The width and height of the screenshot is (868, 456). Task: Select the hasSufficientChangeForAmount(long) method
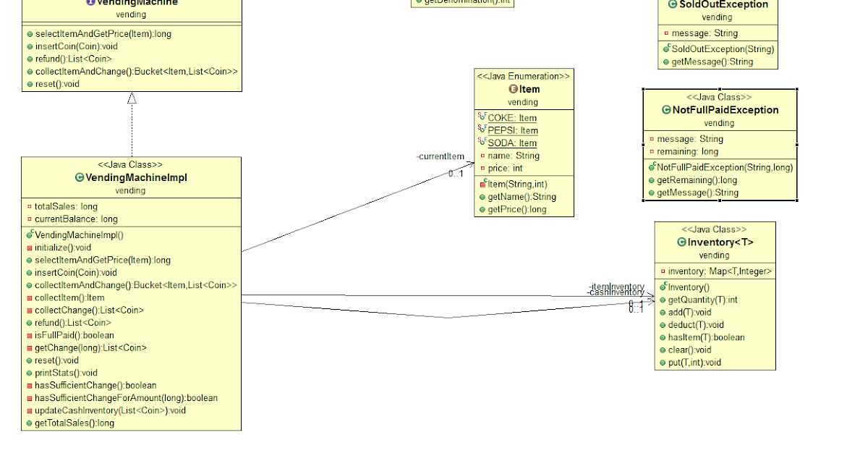coord(126,397)
